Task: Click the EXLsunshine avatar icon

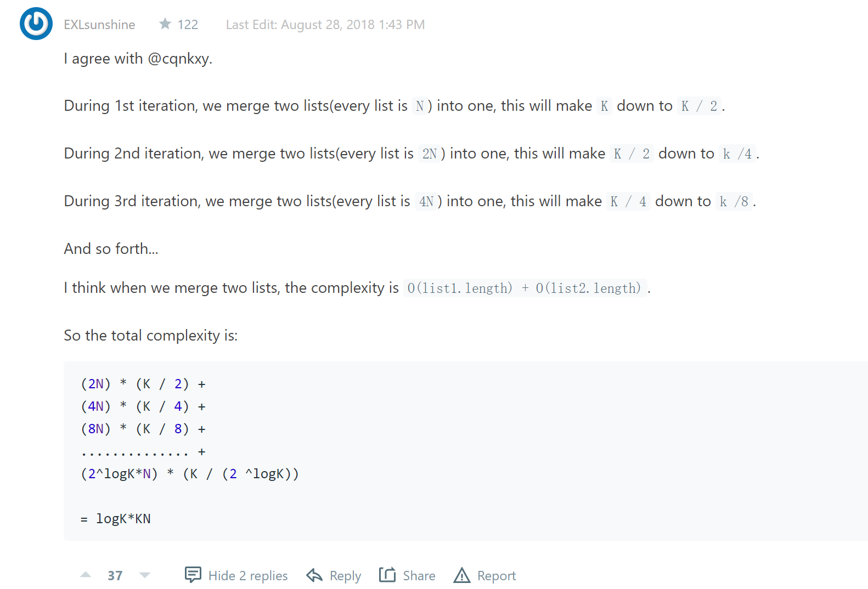Action: [36, 24]
